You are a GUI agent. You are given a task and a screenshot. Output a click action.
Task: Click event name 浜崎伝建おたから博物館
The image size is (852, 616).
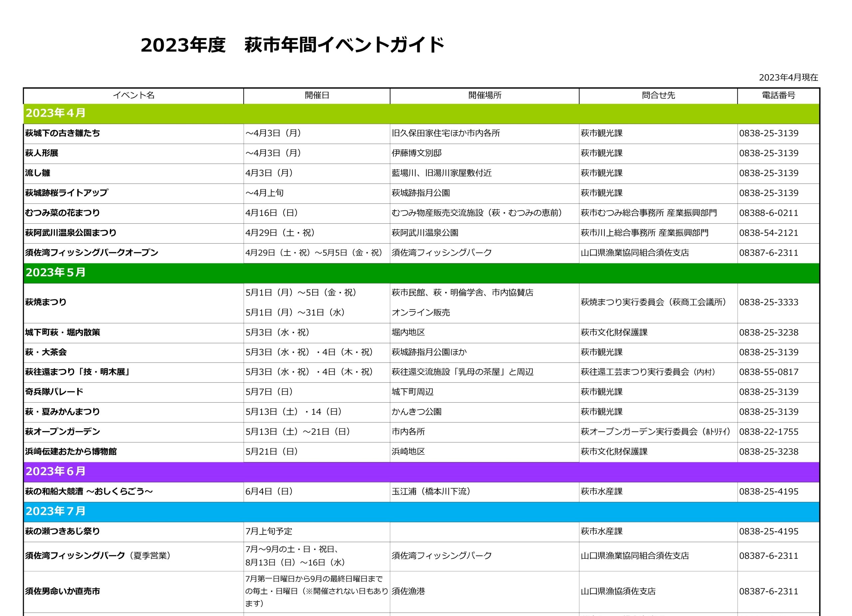pos(71,452)
